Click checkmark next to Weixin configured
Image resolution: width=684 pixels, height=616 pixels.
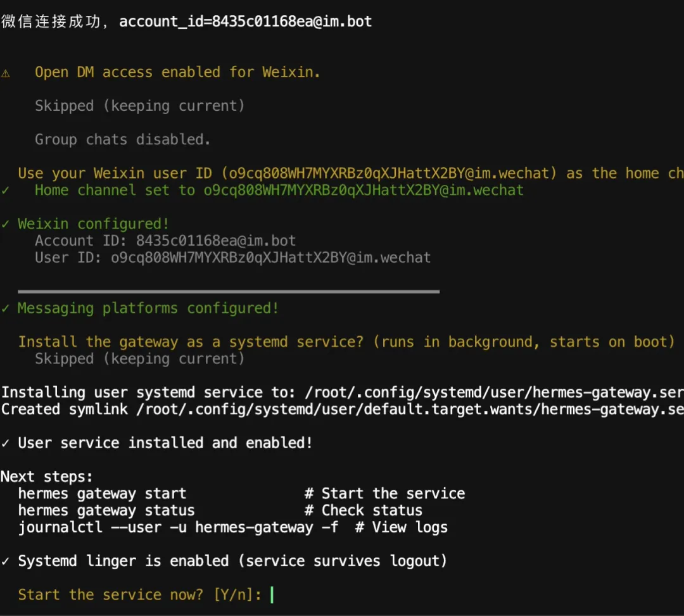[x=6, y=224]
